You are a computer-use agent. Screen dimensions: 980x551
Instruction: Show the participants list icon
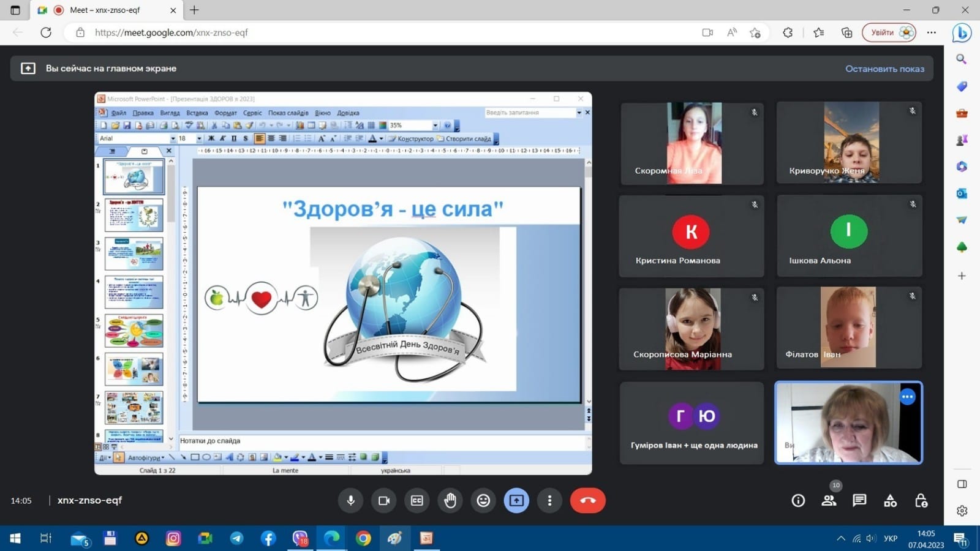click(829, 501)
